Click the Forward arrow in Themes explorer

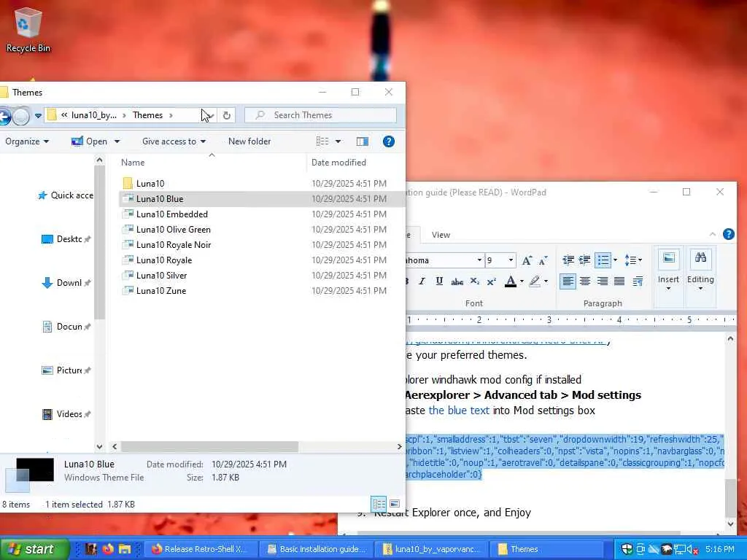[x=21, y=116]
